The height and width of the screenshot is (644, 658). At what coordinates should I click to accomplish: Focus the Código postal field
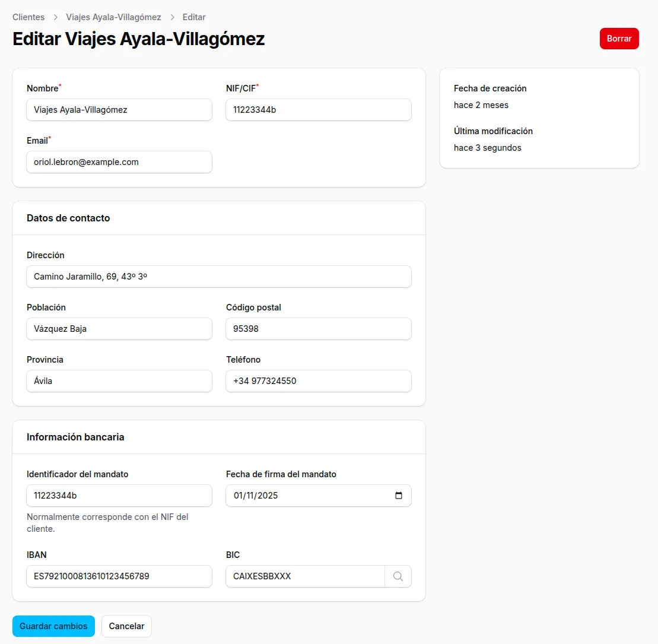[x=319, y=329]
